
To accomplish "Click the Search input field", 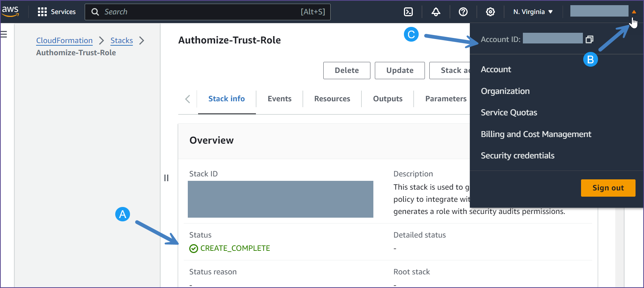I will pos(208,12).
